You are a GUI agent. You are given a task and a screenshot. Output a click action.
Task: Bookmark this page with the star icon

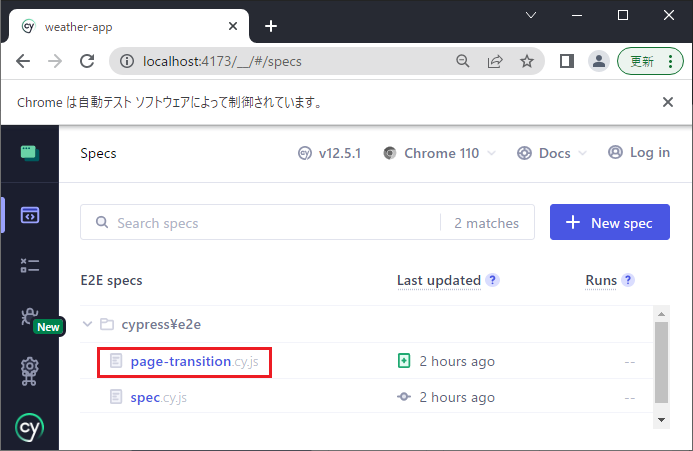pos(527,61)
